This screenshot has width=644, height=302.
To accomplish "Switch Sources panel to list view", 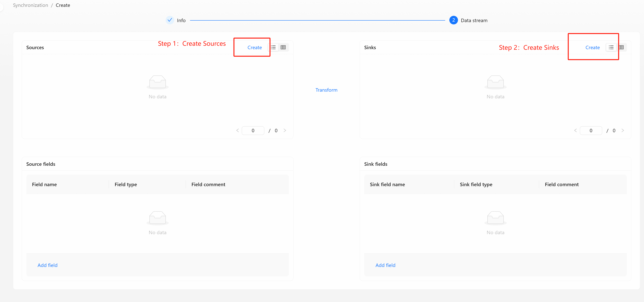I will point(273,47).
